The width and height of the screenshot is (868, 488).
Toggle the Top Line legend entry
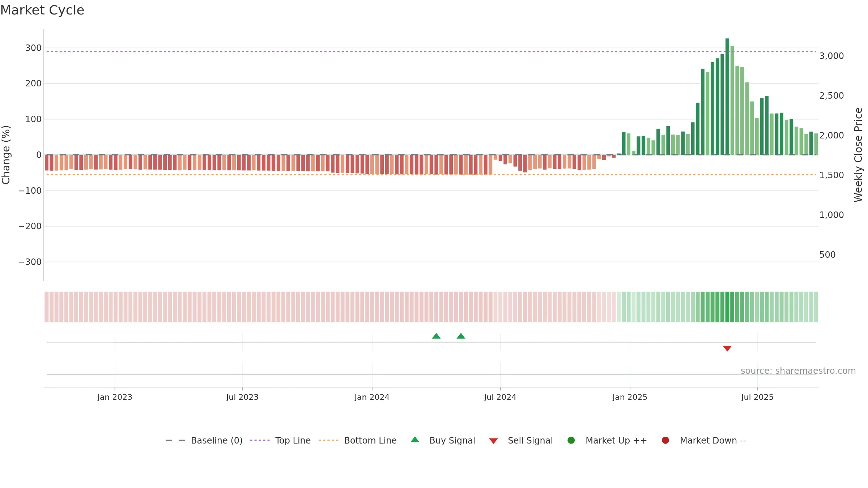(280, 440)
